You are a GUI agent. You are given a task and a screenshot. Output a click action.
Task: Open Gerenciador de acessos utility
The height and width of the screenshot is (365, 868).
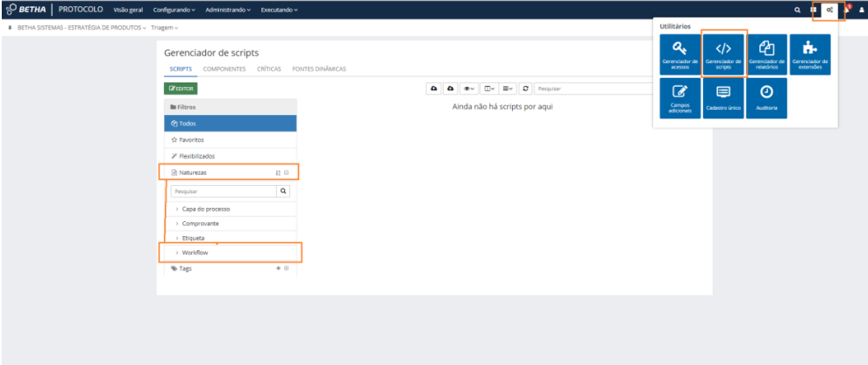pos(680,54)
